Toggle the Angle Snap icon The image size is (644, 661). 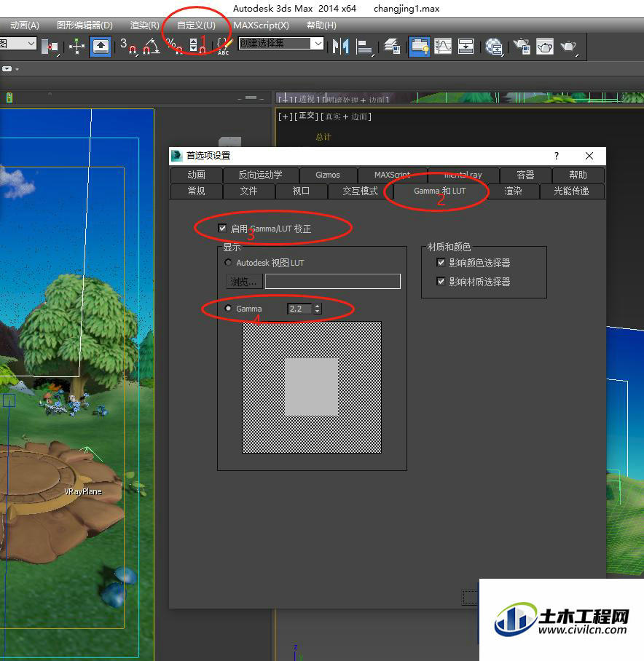pyautogui.click(x=151, y=47)
